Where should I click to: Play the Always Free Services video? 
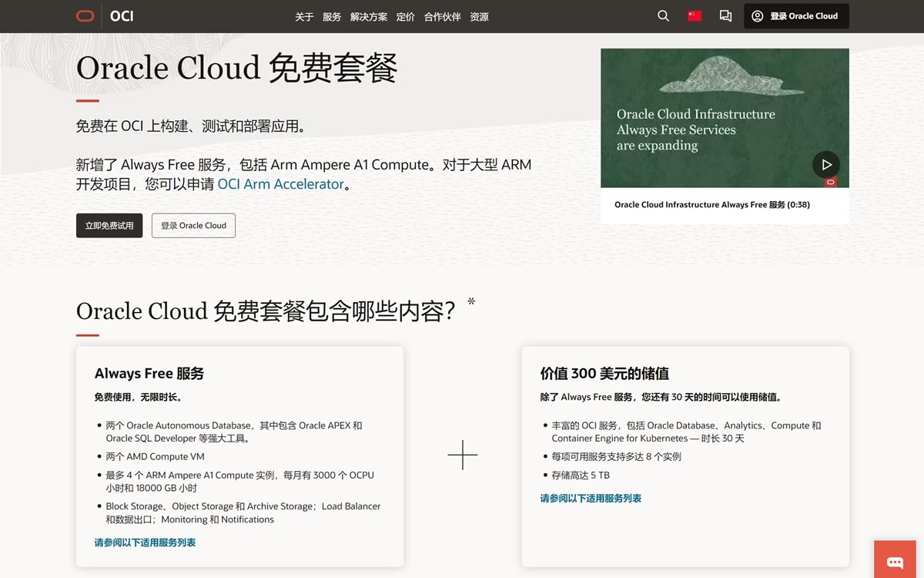tap(826, 164)
